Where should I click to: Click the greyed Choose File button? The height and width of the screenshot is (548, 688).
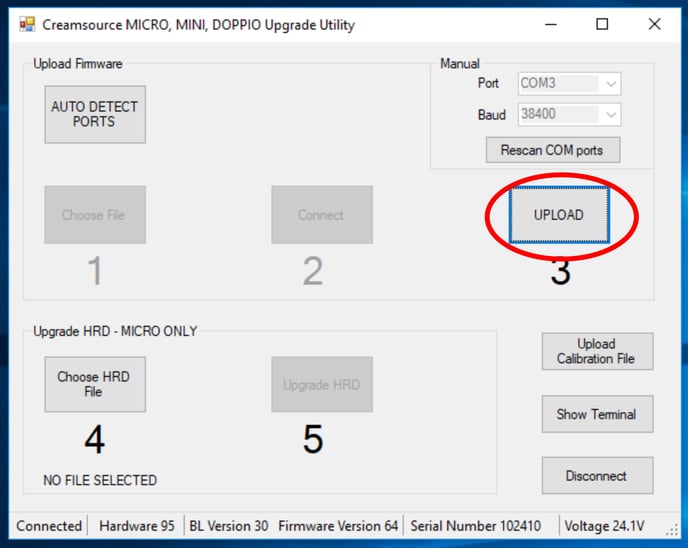coord(95,215)
